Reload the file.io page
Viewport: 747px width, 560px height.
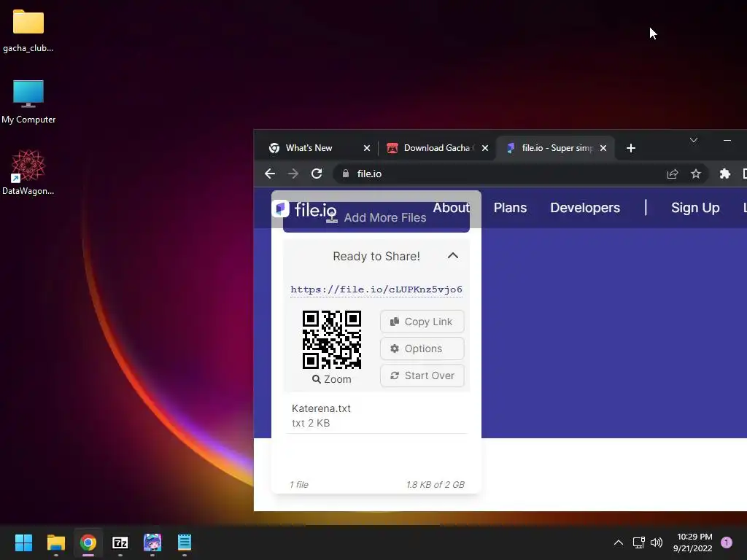[317, 174]
